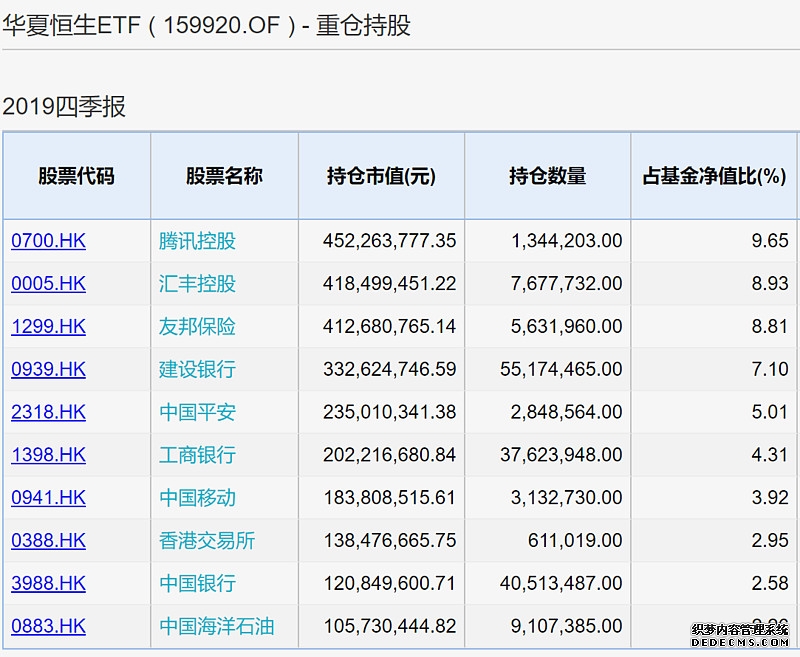Click market value 235,010,341.38
Viewport: 800px width, 657px height.
pos(389,412)
